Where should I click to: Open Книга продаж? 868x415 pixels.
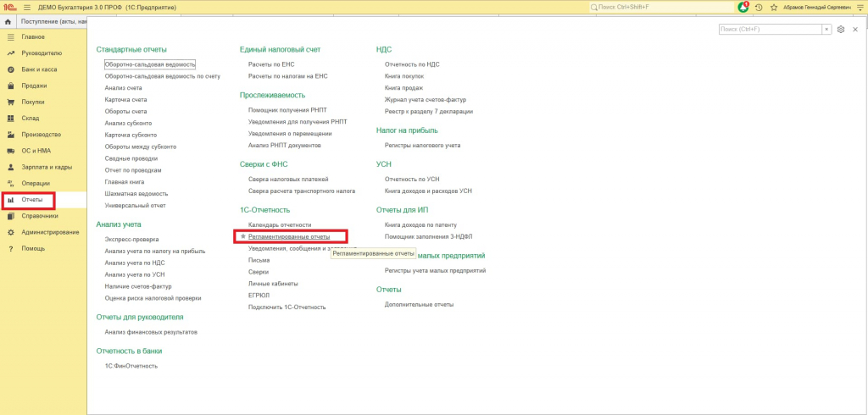(x=404, y=88)
